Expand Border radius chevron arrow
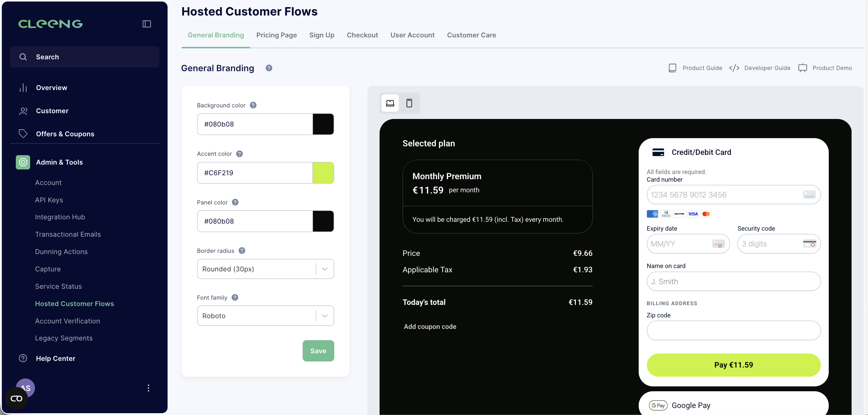Viewport: 868px width, 415px height. tap(325, 269)
